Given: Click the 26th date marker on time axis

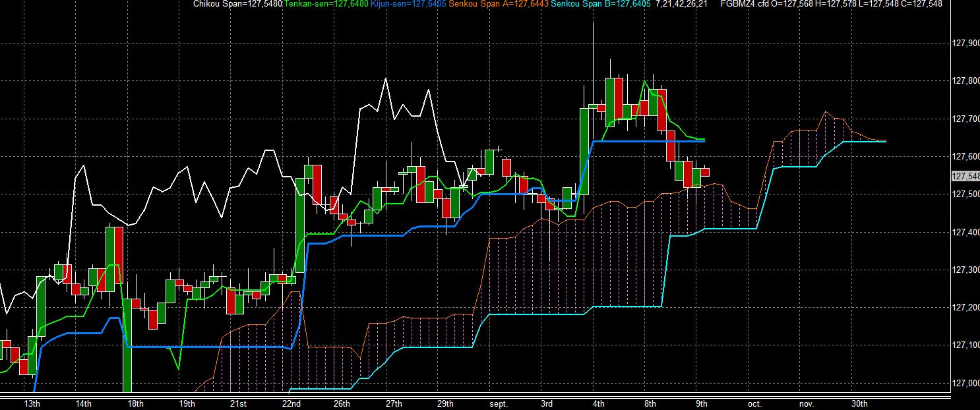Looking at the screenshot, I should [342, 403].
